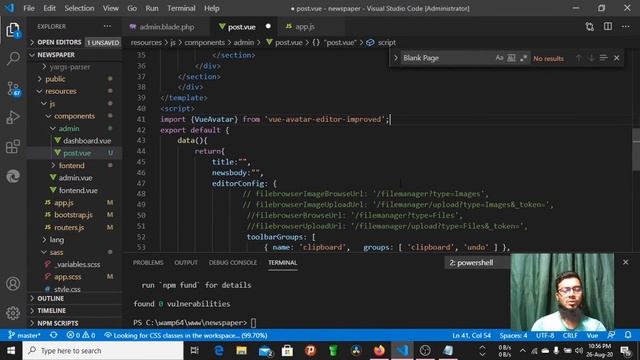Expand the Open Editors section
Viewport: 640px width, 360px height.
[59, 42]
